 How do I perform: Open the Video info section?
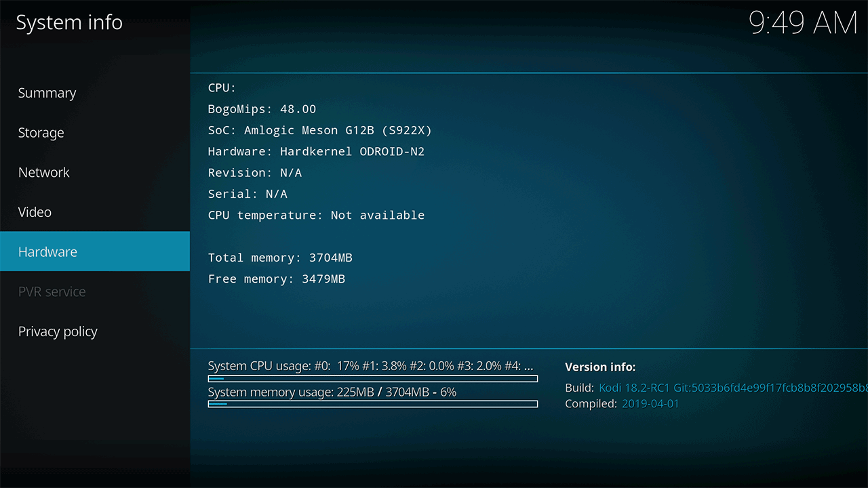pos(35,212)
